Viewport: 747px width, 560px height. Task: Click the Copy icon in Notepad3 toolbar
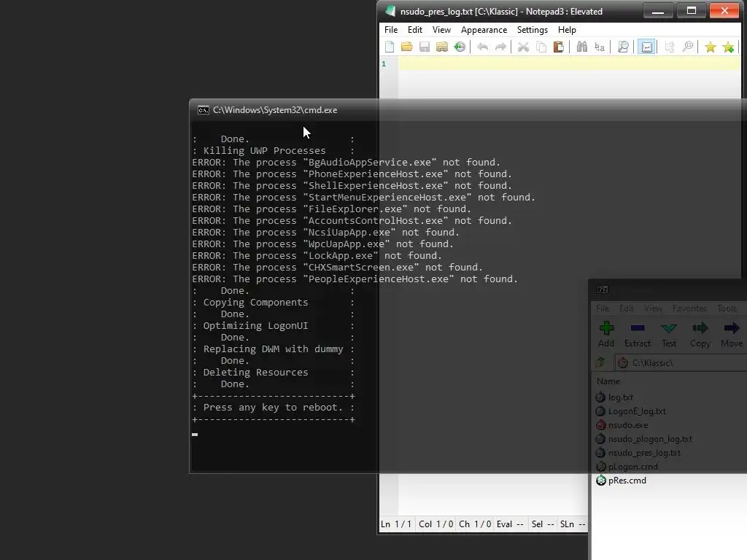click(541, 47)
